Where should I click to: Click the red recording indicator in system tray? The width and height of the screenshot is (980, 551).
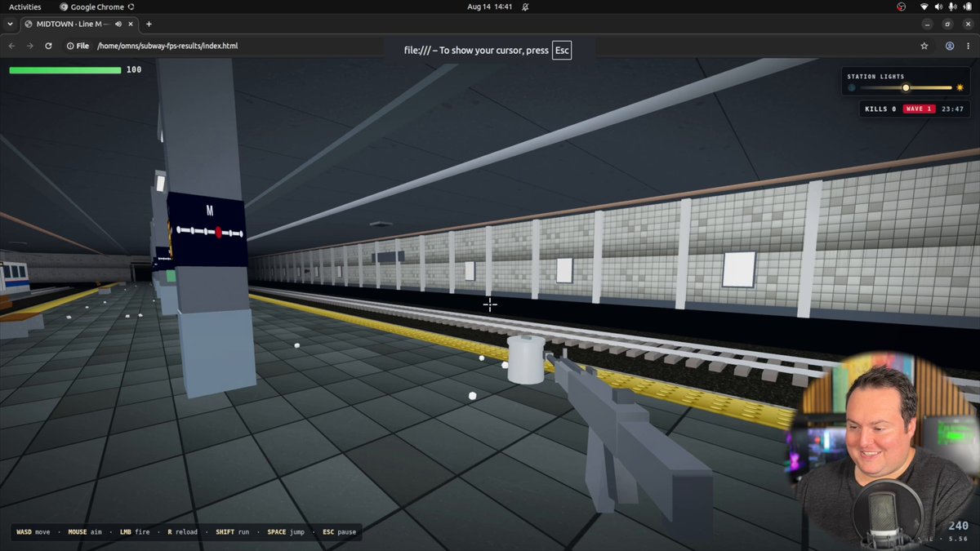[901, 7]
